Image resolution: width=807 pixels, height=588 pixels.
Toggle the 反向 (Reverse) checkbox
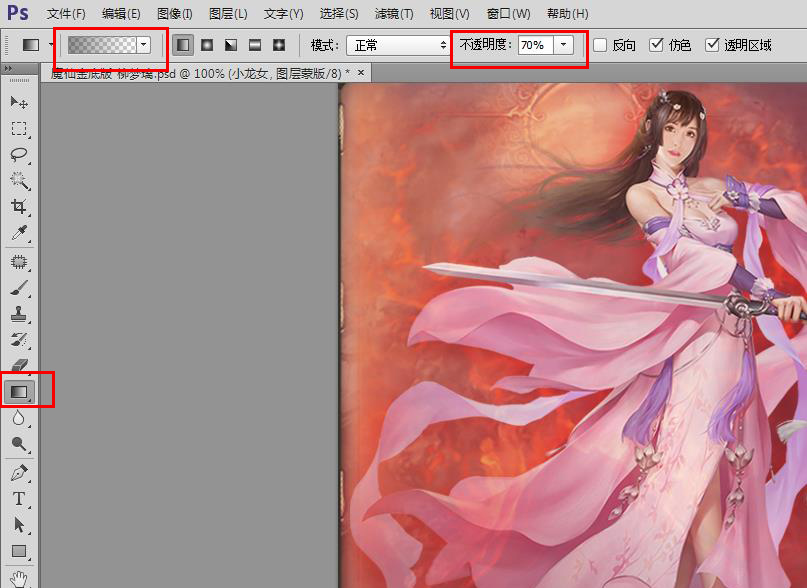click(600, 45)
